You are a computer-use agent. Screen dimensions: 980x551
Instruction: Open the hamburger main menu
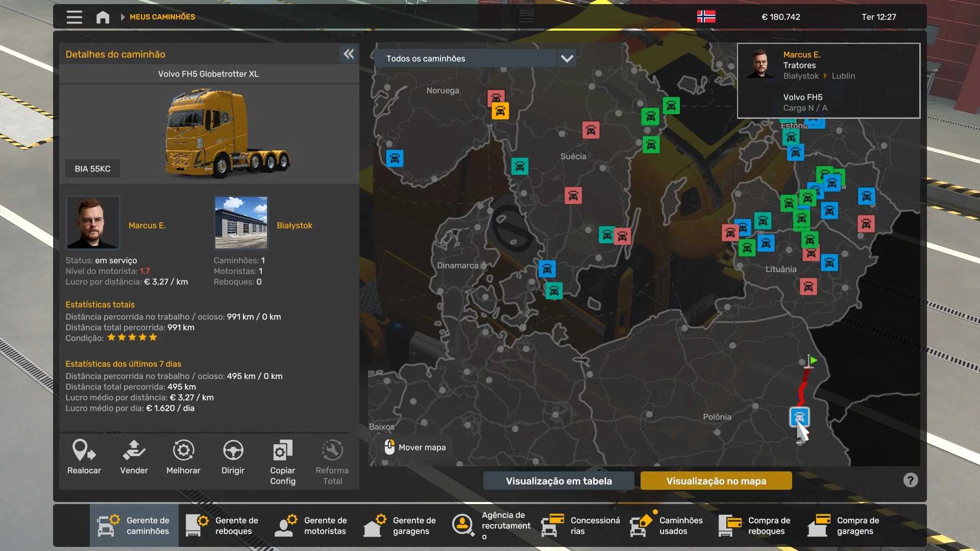click(74, 17)
